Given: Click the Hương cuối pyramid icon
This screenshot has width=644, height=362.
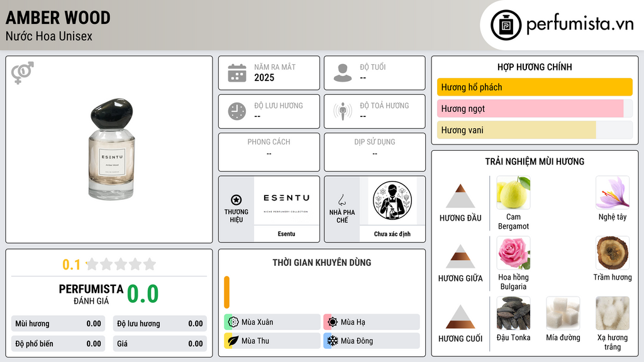Looking at the screenshot, I should tap(460, 317).
